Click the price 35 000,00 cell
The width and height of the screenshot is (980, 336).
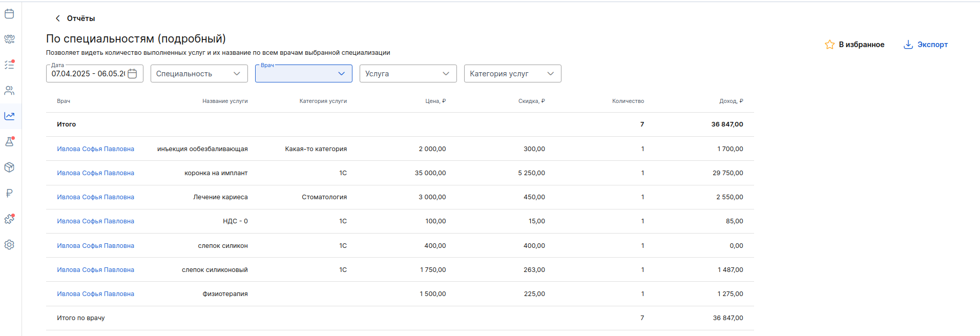(430, 173)
